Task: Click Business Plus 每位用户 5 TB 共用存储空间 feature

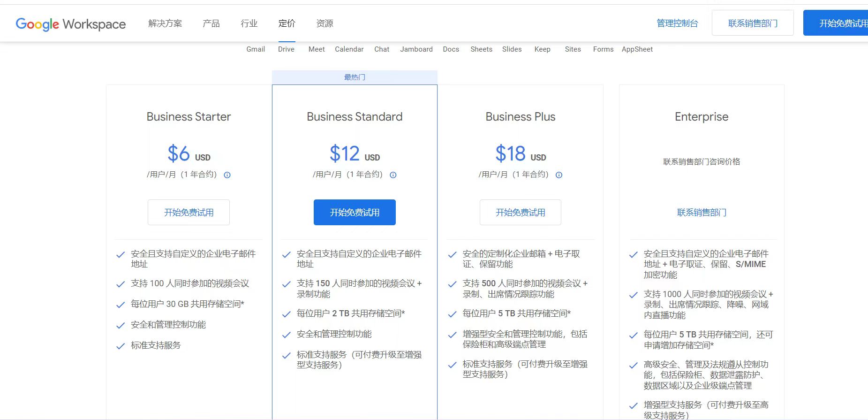Action: [x=517, y=313]
